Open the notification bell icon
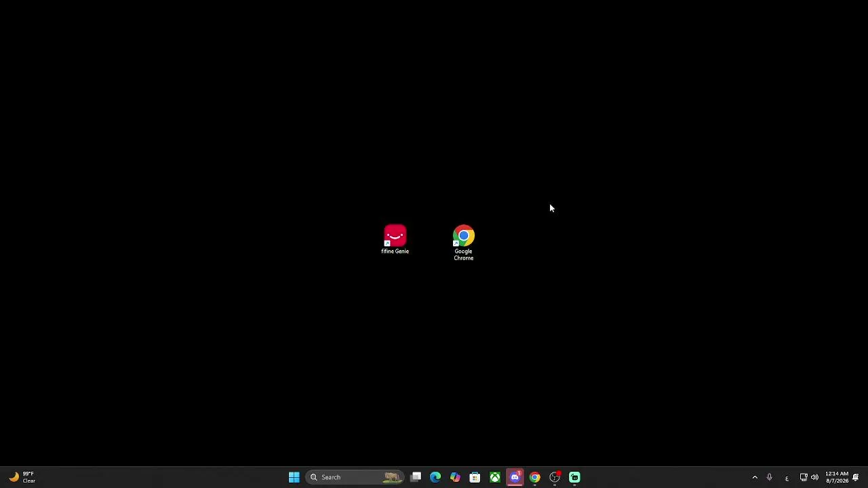 pos(856,477)
